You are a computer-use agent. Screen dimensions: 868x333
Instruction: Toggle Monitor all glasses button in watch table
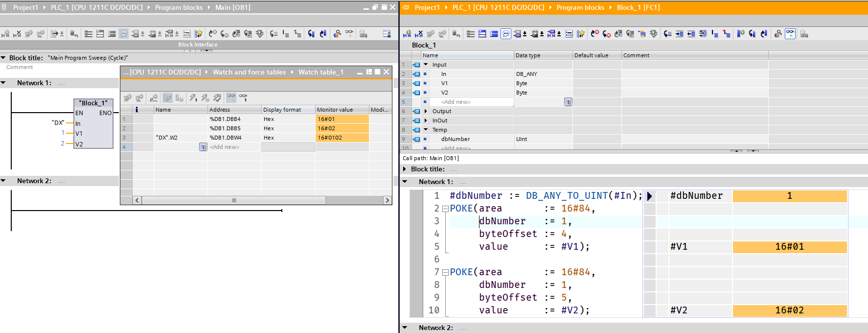pyautogui.click(x=231, y=98)
